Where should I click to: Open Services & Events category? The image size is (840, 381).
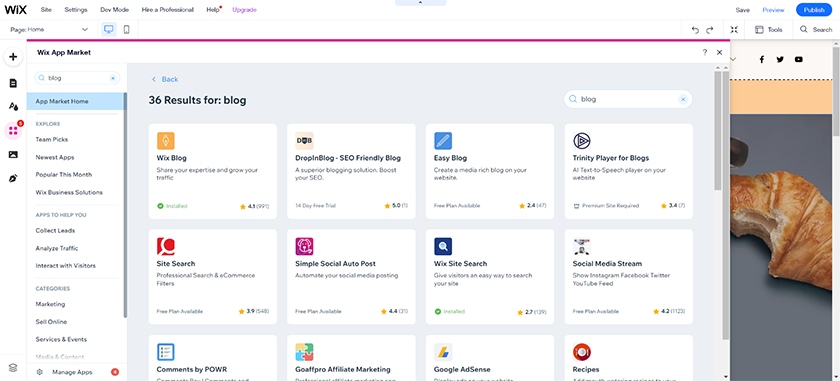coord(61,340)
